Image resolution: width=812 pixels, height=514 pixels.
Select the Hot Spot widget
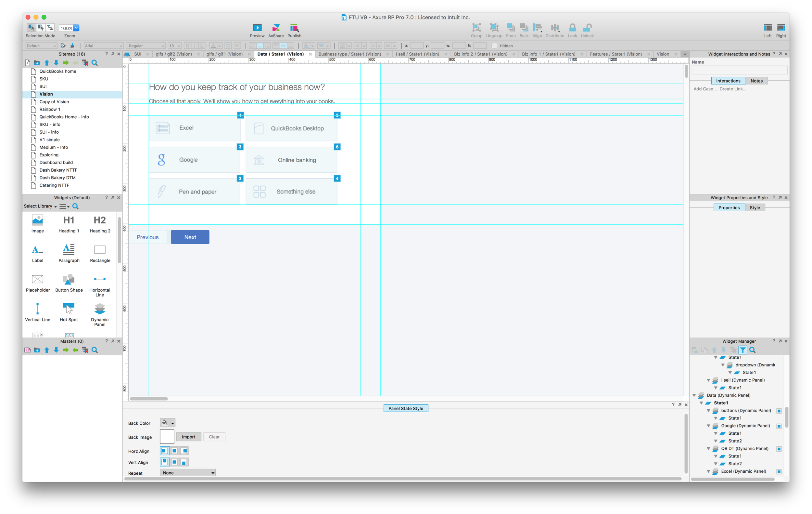tap(69, 312)
